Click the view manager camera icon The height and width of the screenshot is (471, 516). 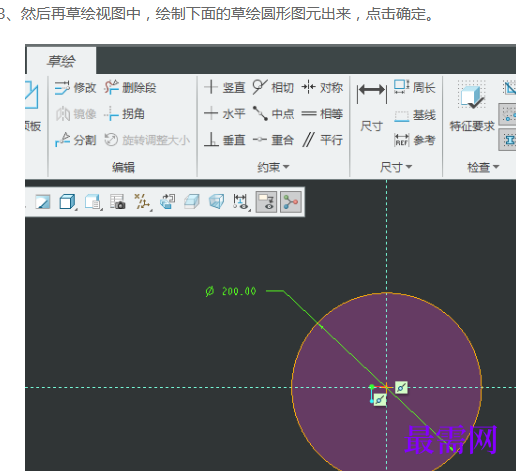(118, 202)
